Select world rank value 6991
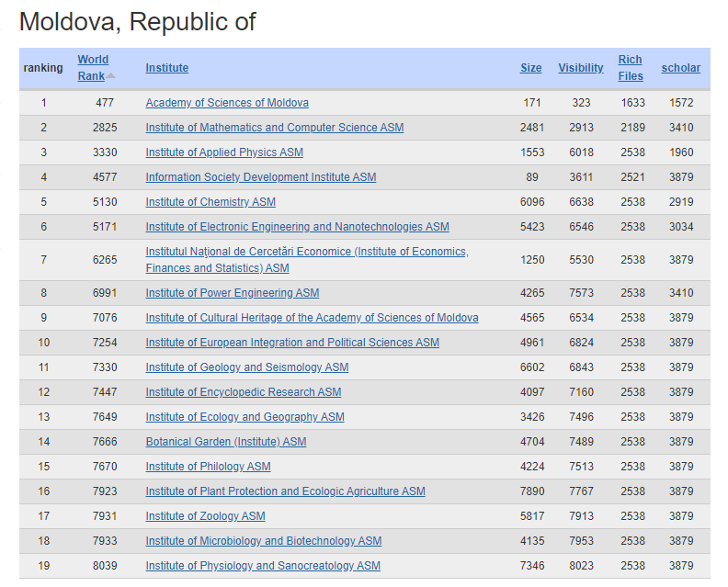This screenshot has width=728, height=587. click(x=105, y=293)
